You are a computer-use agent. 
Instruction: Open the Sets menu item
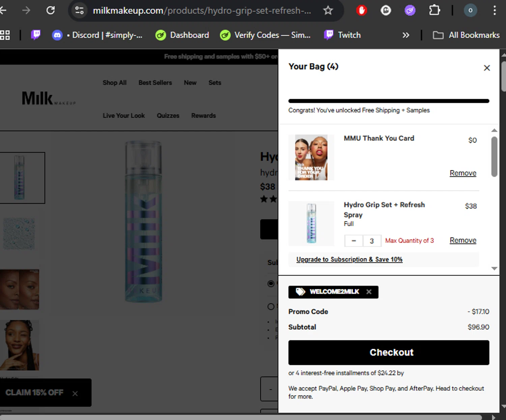point(215,83)
